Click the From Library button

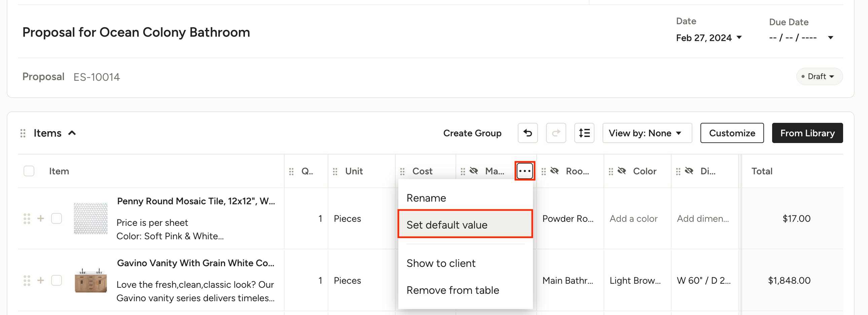click(x=807, y=133)
